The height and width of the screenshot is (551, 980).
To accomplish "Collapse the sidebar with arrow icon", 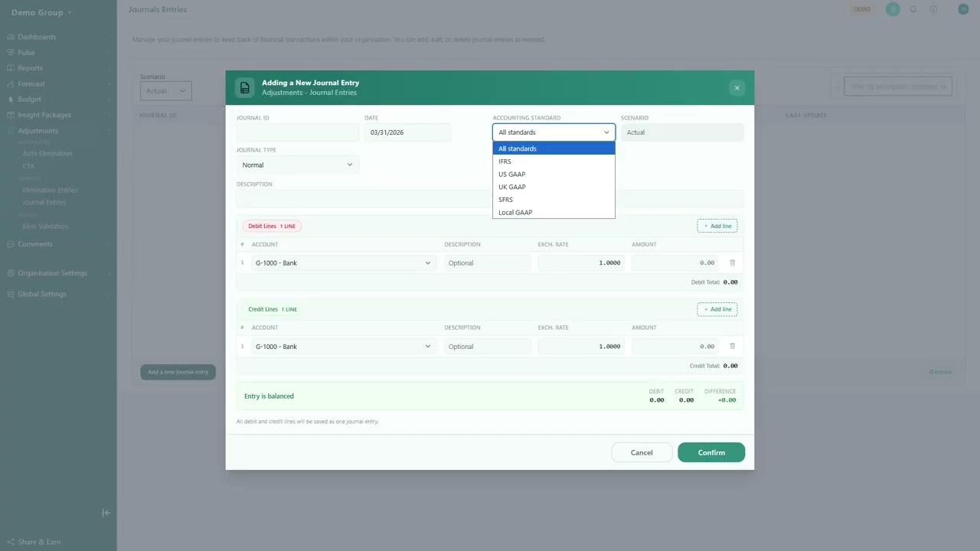I will coord(106,513).
